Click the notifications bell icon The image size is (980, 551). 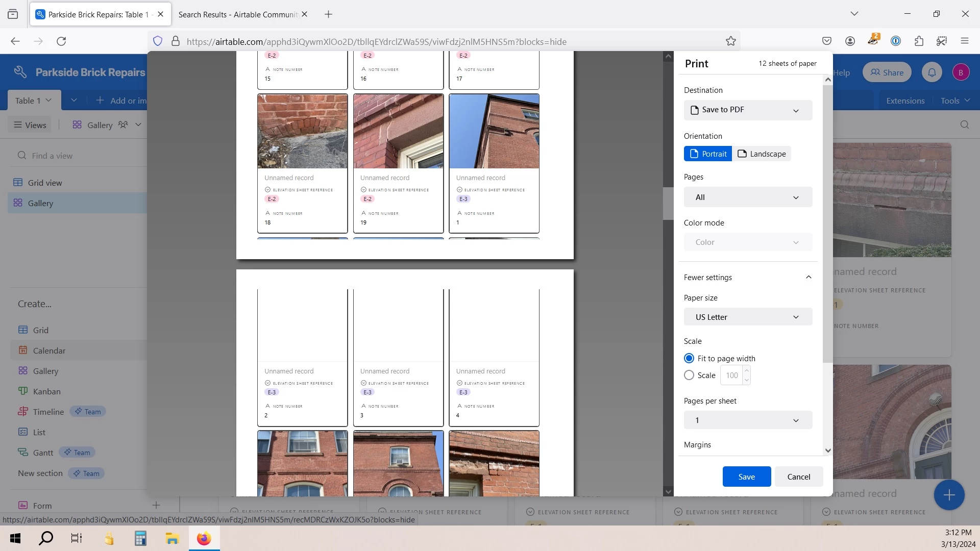point(932,72)
